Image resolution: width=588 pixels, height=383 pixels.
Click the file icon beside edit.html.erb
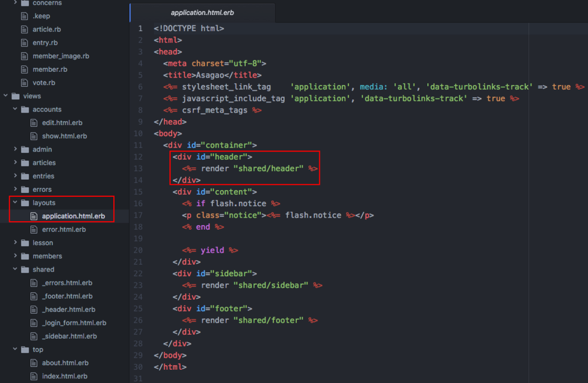(34, 123)
